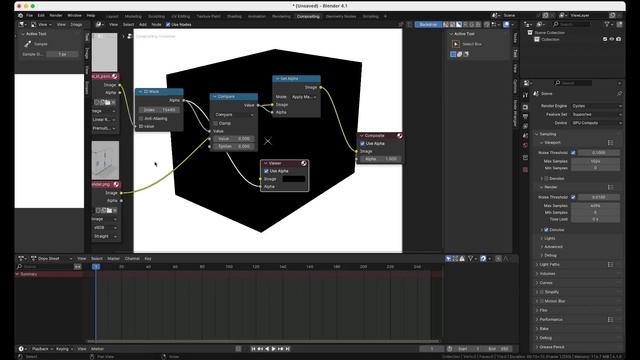Toggle Render Denoise checkbox
Screen dimensions: 640x360
click(546, 230)
